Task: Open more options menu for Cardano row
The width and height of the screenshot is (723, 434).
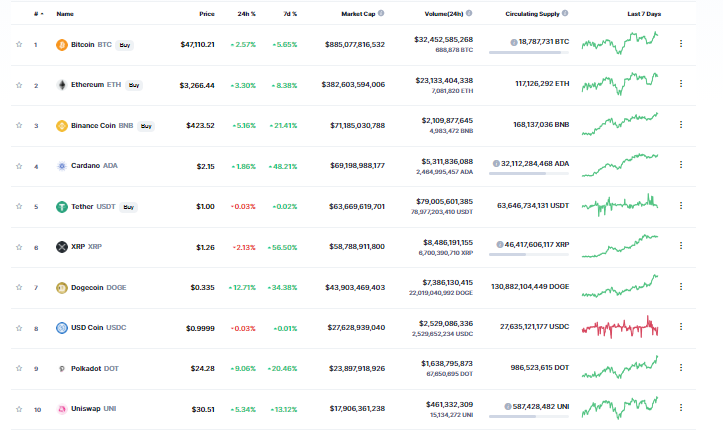Action: [681, 164]
